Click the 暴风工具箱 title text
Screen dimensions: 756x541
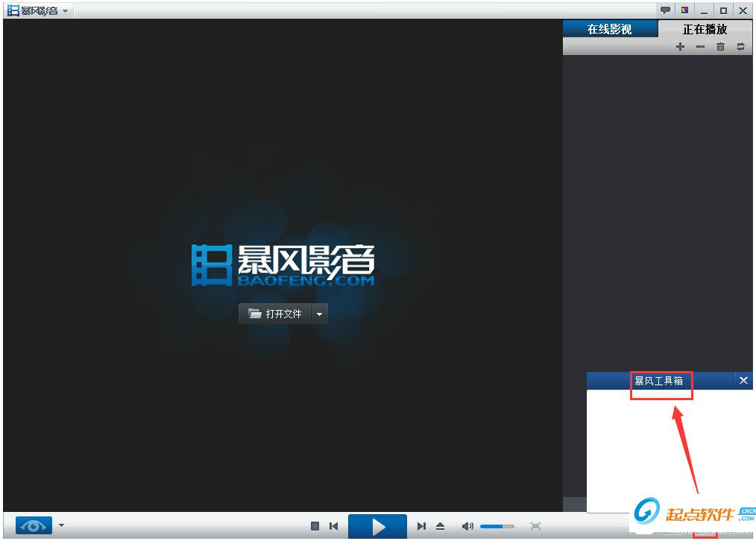point(658,381)
